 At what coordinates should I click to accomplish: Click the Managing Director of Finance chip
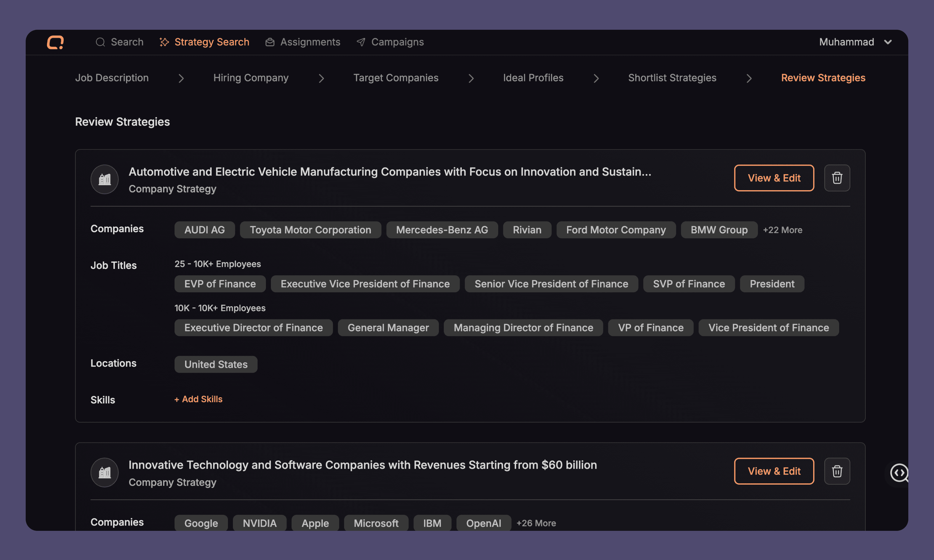[523, 328]
